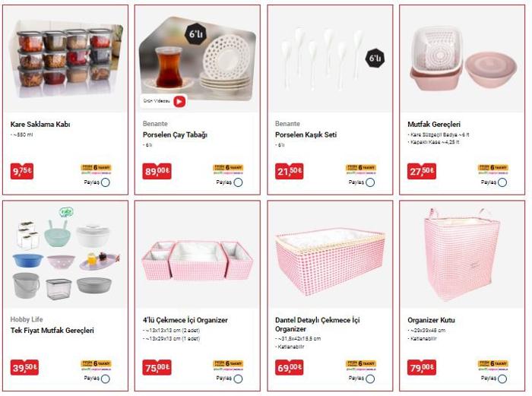
Task: Toggle Paylaş circle for Porselen Kaşık Seti
Action: pyautogui.click(x=370, y=182)
